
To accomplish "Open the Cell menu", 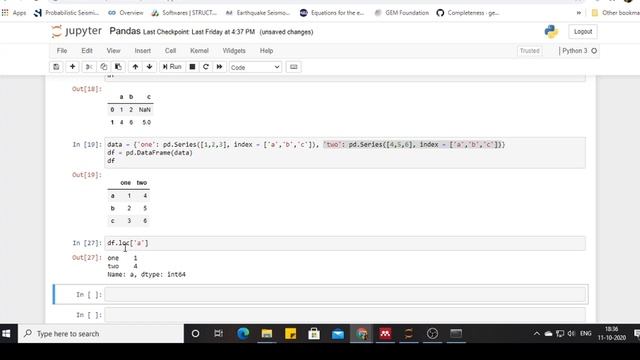I will point(170,51).
